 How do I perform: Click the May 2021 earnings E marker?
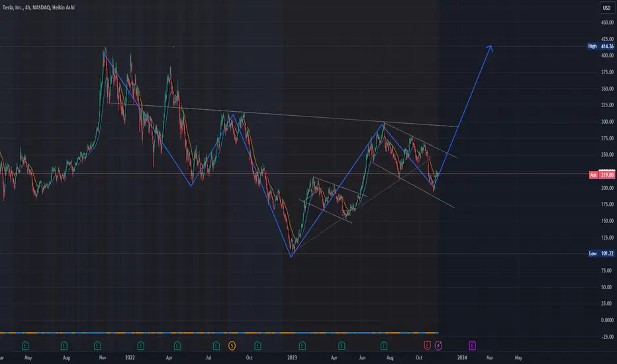click(25, 346)
